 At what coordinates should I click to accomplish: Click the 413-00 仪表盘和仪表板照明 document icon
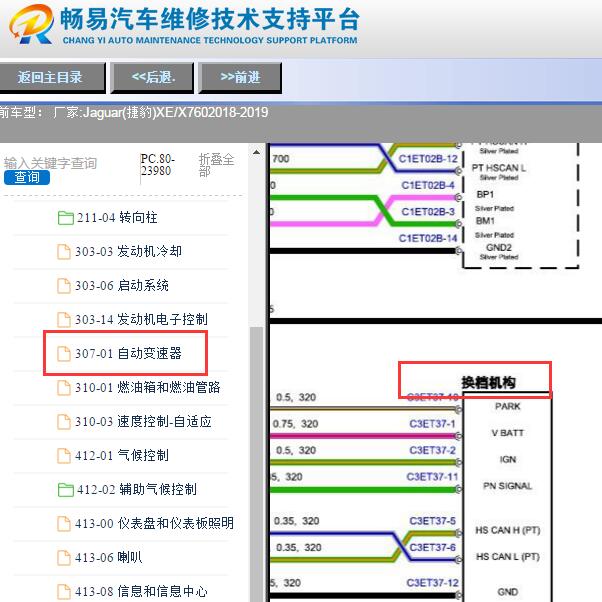tap(64, 524)
